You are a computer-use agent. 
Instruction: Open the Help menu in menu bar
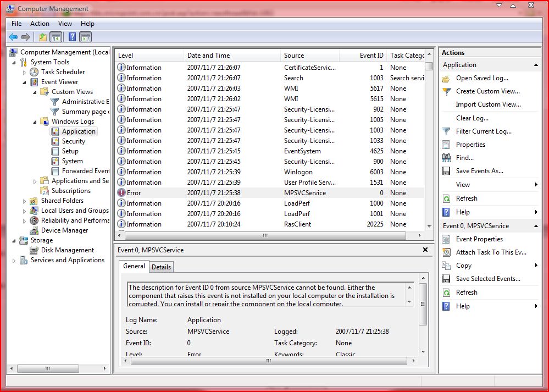[x=87, y=24]
